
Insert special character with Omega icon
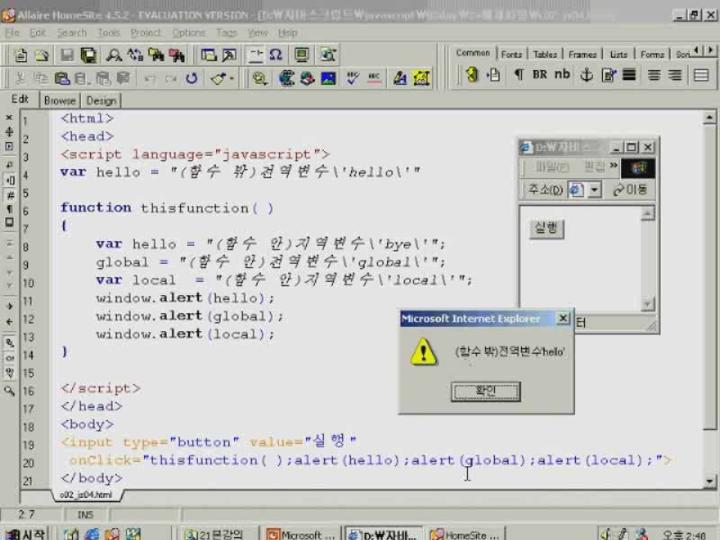pyautogui.click(x=276, y=55)
